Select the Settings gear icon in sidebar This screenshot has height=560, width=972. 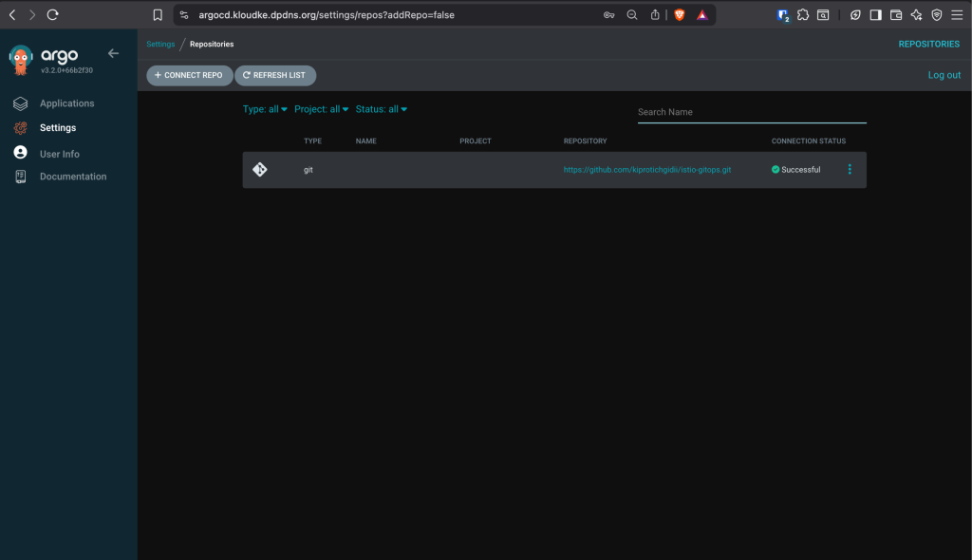point(21,127)
